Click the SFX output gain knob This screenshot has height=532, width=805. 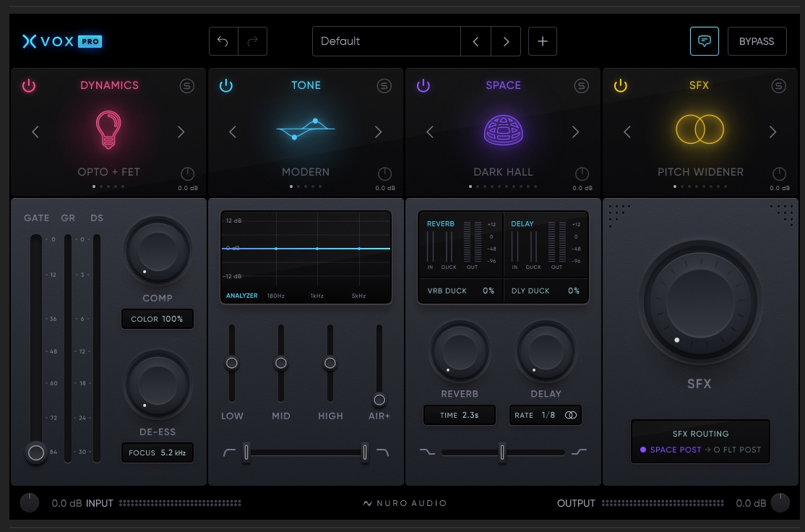pos(779,173)
